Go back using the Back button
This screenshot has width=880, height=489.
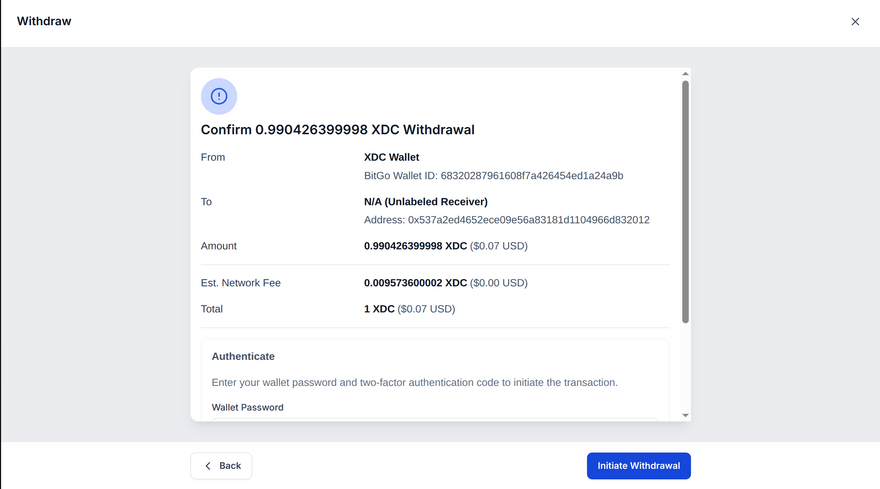[221, 466]
